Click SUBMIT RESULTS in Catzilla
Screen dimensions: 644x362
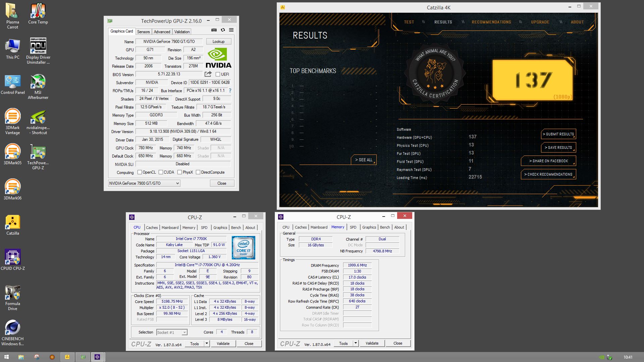(x=558, y=134)
